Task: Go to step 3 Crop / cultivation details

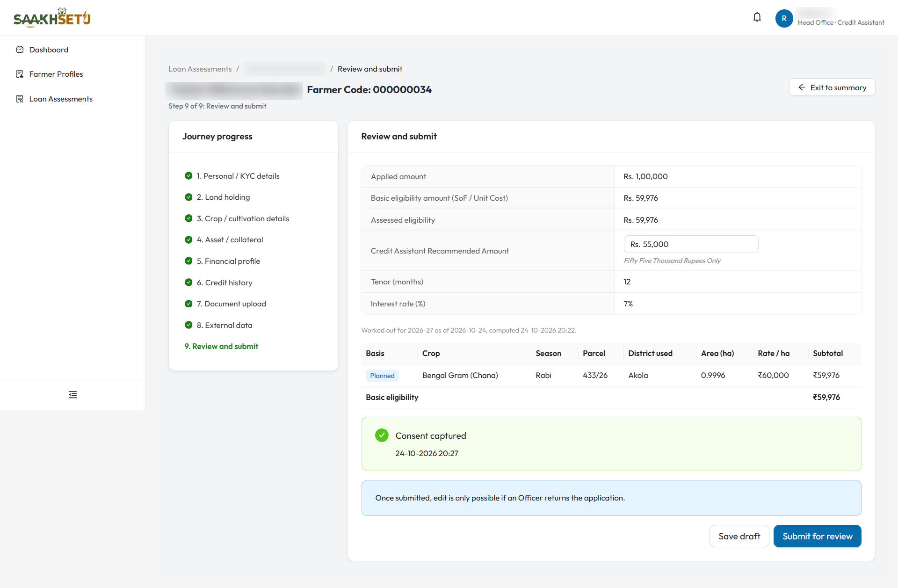Action: [x=243, y=218]
